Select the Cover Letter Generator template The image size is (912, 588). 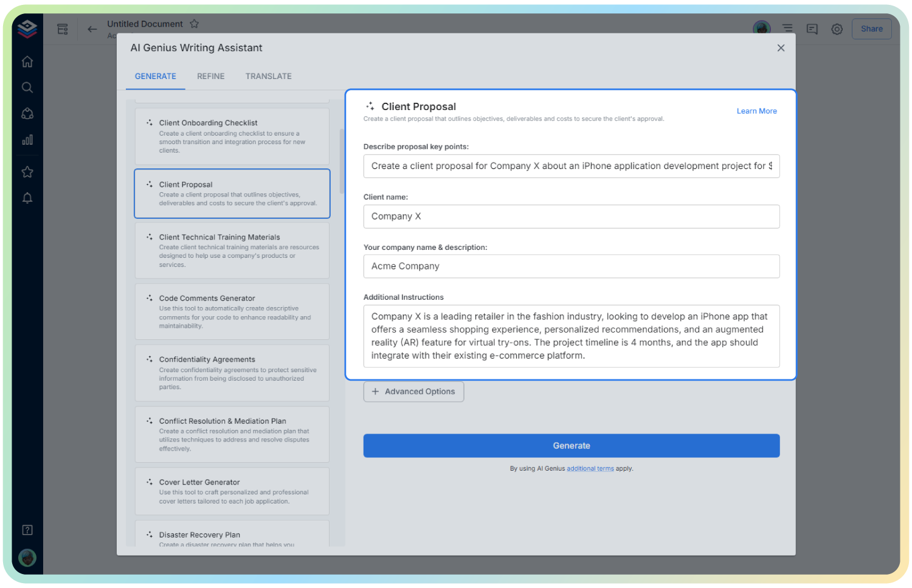[232, 491]
